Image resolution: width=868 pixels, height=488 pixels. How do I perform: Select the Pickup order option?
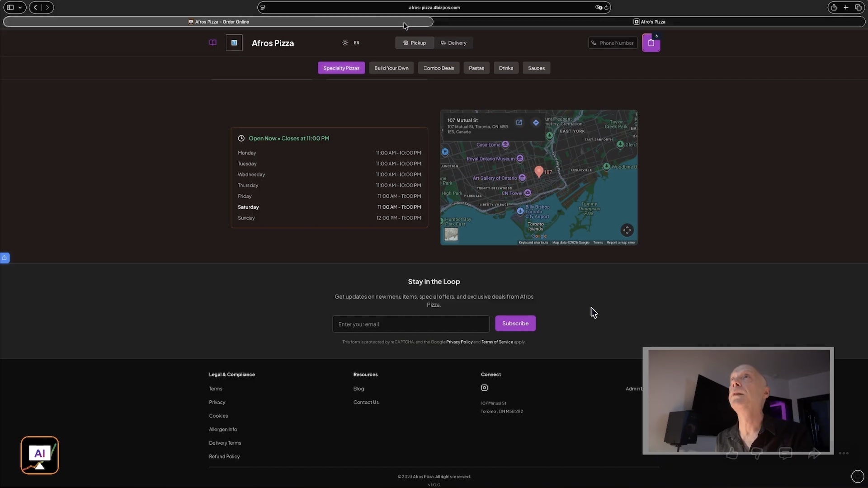pos(415,43)
